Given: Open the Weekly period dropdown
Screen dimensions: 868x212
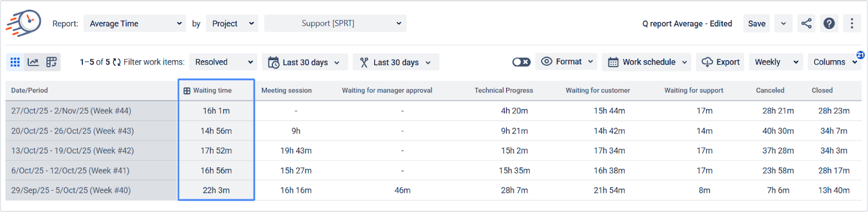Looking at the screenshot, I should point(776,62).
